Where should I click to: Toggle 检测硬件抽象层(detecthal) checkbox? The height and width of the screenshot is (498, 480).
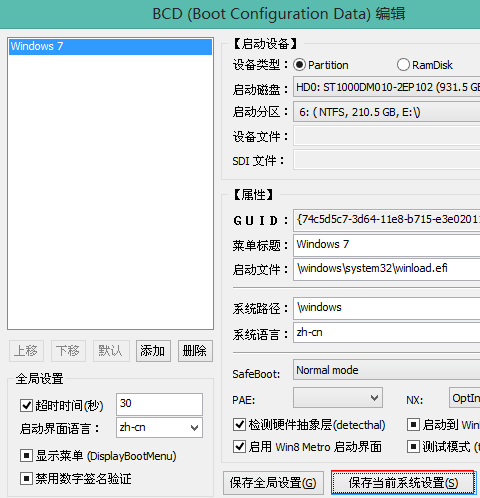[239, 425]
